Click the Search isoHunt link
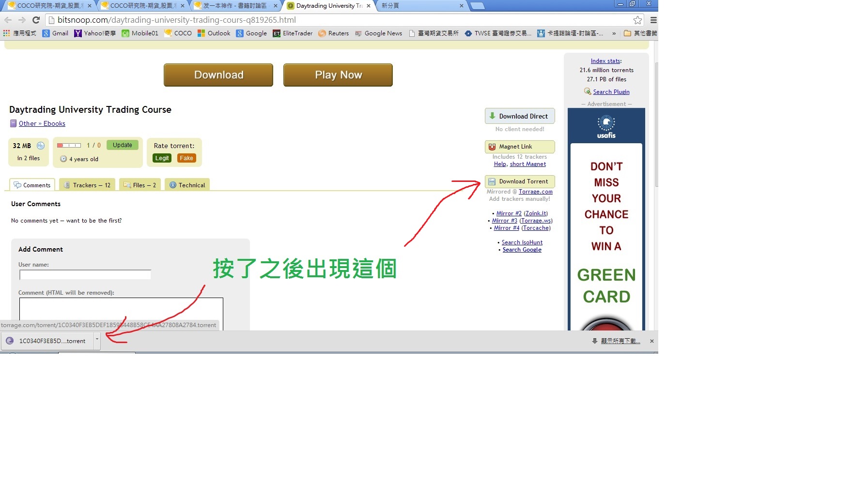Viewport: 868px width, 480px height. click(522, 242)
